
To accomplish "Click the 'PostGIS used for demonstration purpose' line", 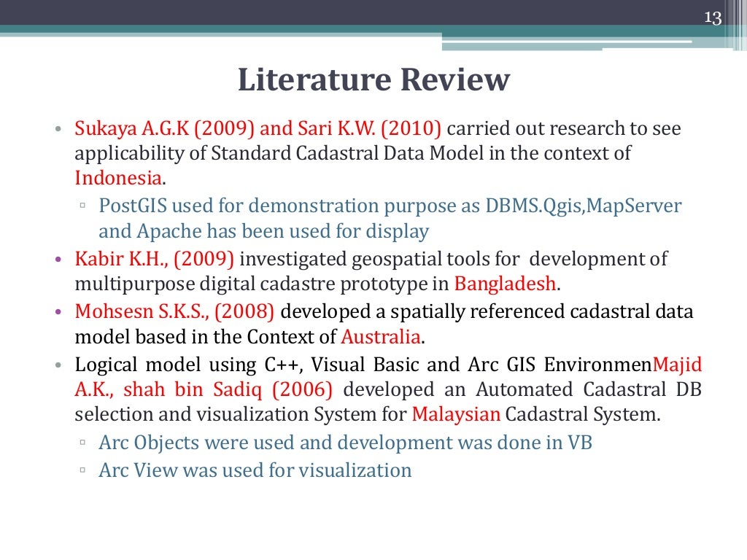I will pos(390,206).
